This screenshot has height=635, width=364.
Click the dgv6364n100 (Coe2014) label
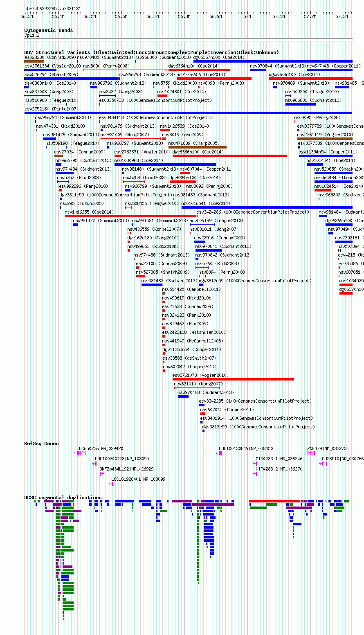click(x=194, y=66)
